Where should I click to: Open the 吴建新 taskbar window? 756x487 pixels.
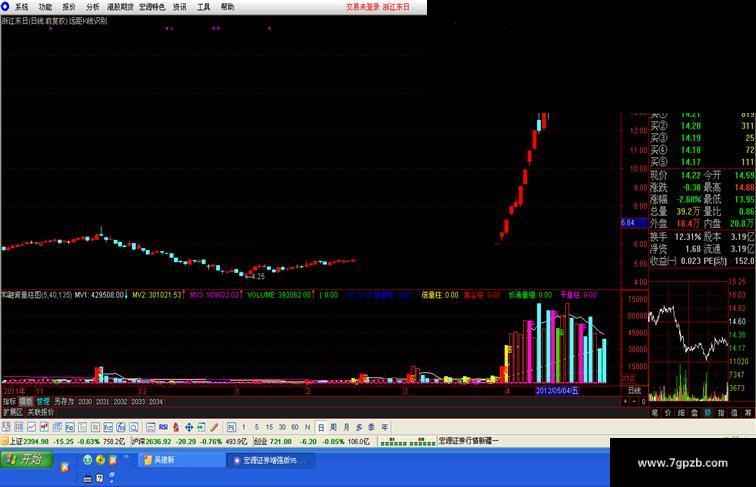(182, 460)
